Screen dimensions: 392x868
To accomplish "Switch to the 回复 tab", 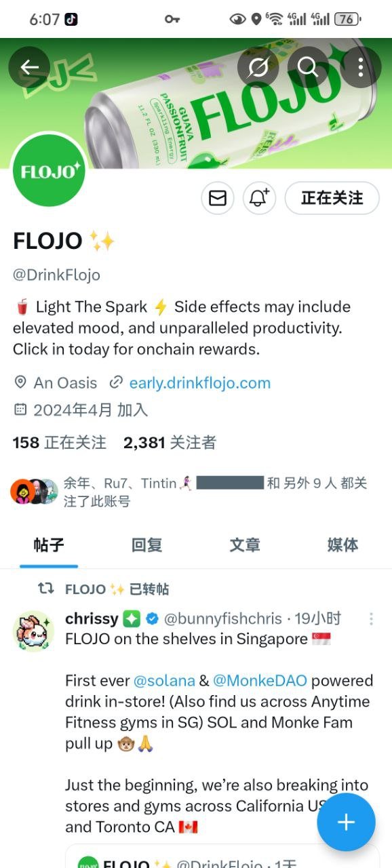I will pyautogui.click(x=146, y=545).
